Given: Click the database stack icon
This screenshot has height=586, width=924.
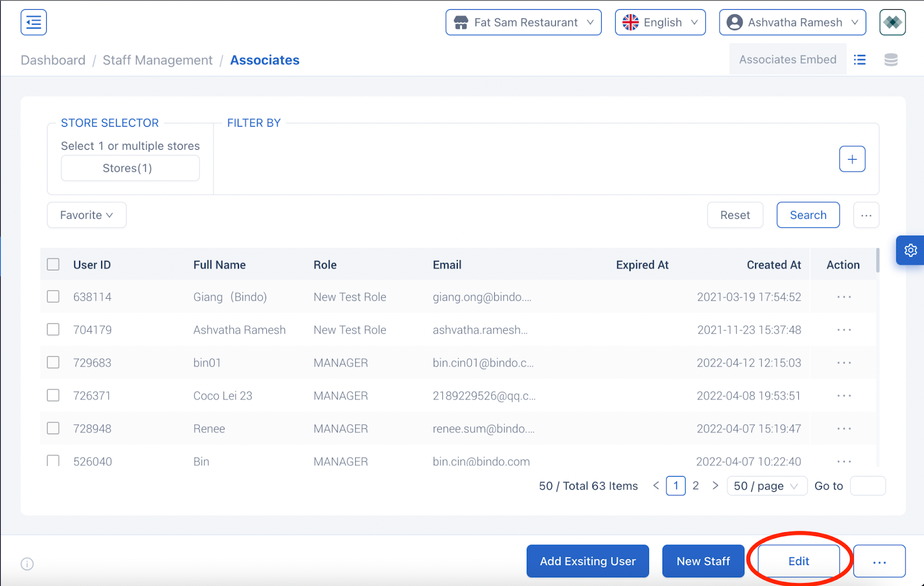Looking at the screenshot, I should (x=891, y=60).
